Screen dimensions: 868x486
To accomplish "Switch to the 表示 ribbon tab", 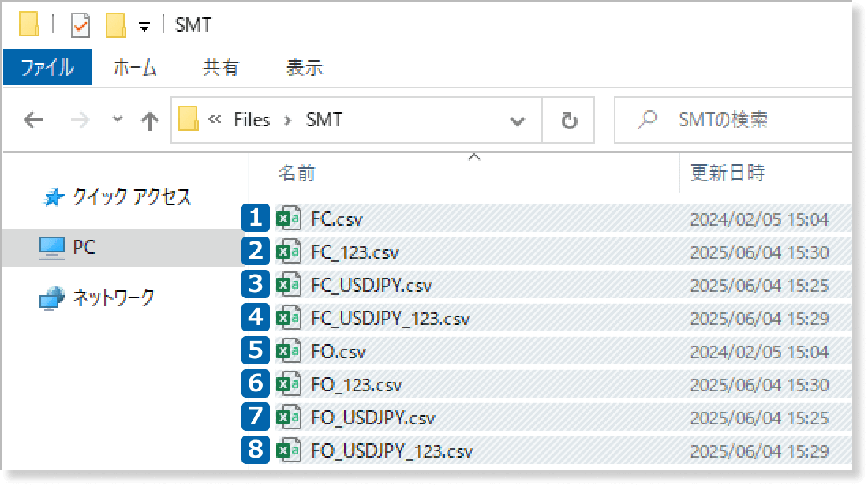I will [x=304, y=68].
